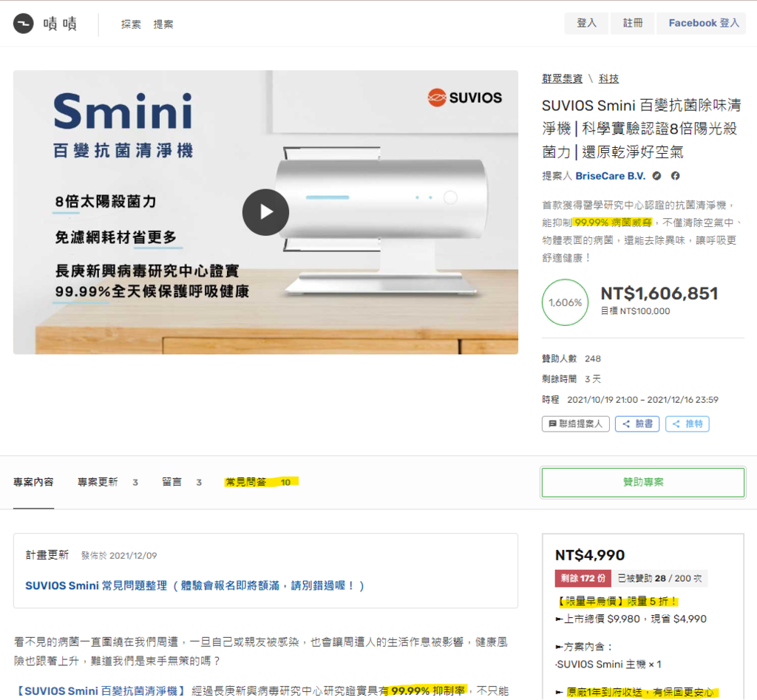757x700 pixels.
Task: Click the 贊助人數 248 text
Action: coord(571,359)
